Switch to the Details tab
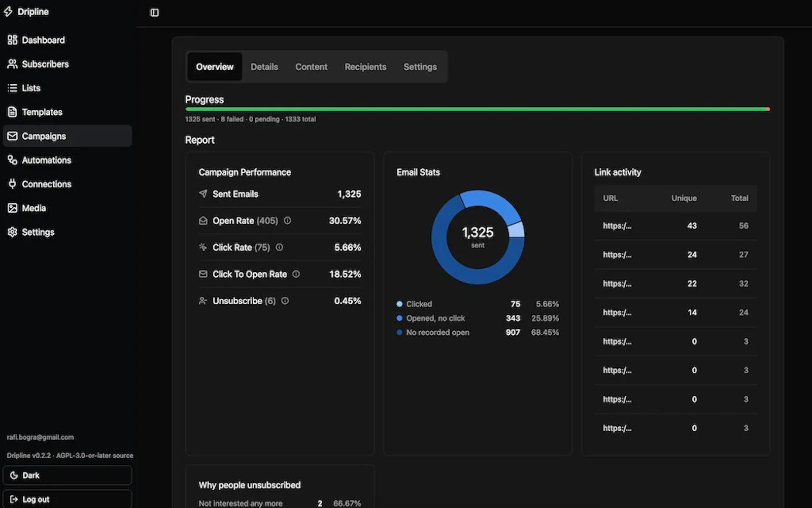812x508 pixels. [x=264, y=67]
